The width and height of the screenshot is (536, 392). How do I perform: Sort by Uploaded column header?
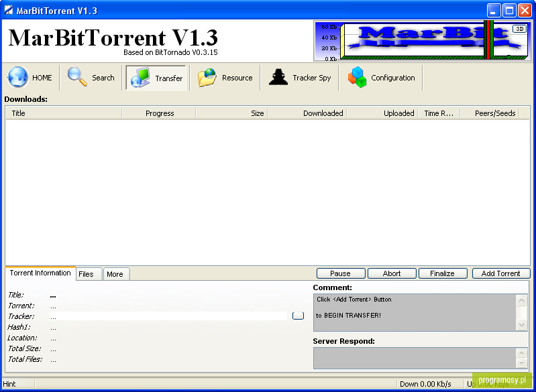pyautogui.click(x=382, y=113)
